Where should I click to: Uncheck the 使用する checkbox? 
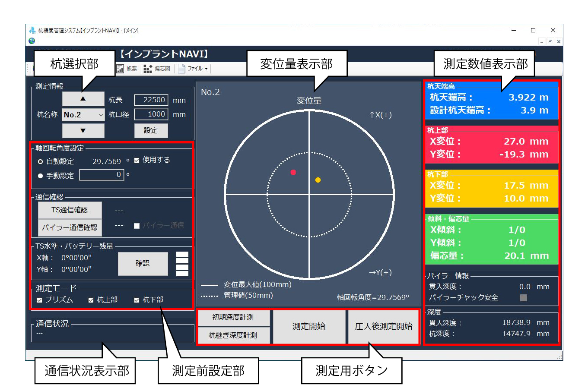137,160
